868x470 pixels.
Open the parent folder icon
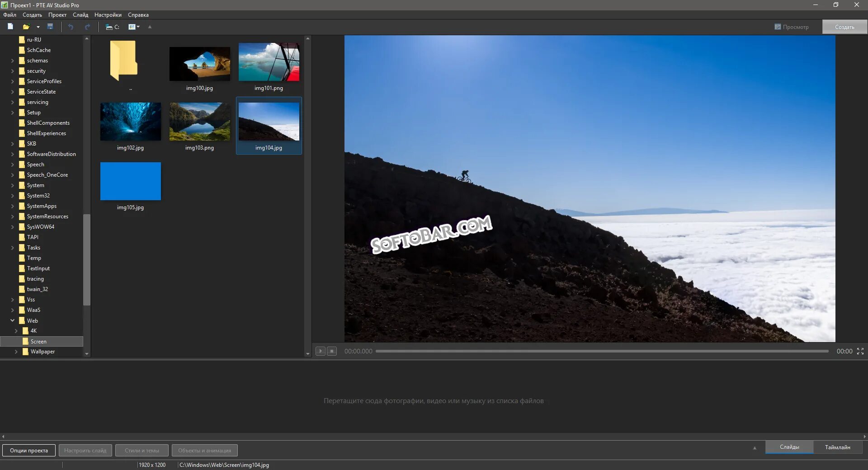point(124,61)
